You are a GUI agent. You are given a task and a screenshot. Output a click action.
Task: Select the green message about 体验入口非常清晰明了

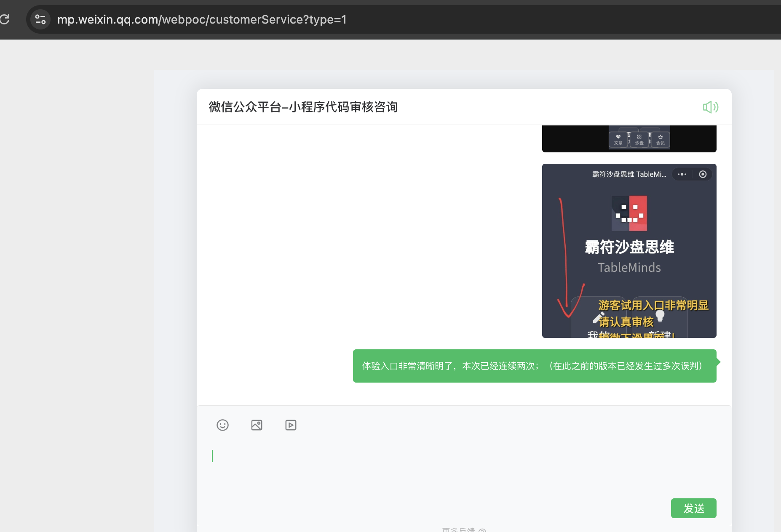535,366
